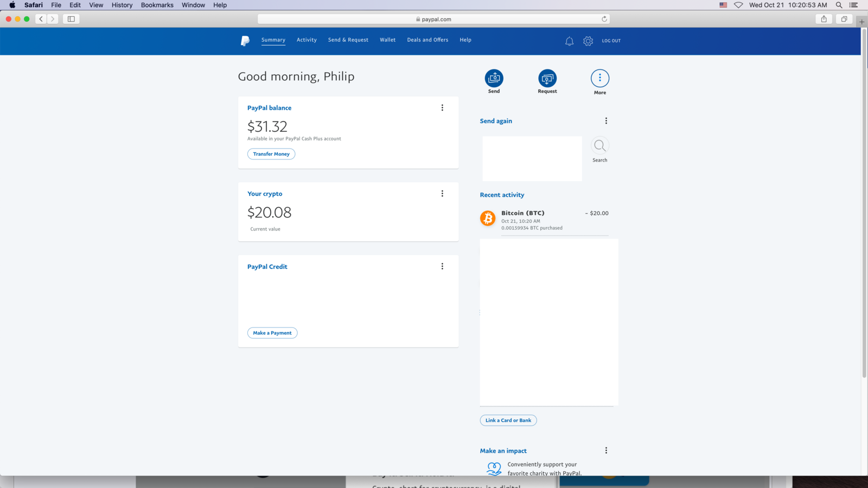Image resolution: width=868 pixels, height=488 pixels.
Task: Open Make an impact options menu
Action: (606, 451)
